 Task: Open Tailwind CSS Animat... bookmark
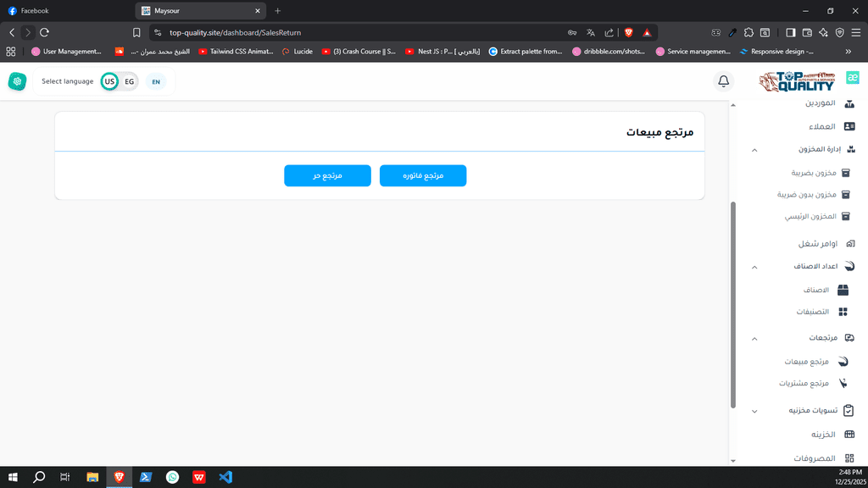click(236, 52)
